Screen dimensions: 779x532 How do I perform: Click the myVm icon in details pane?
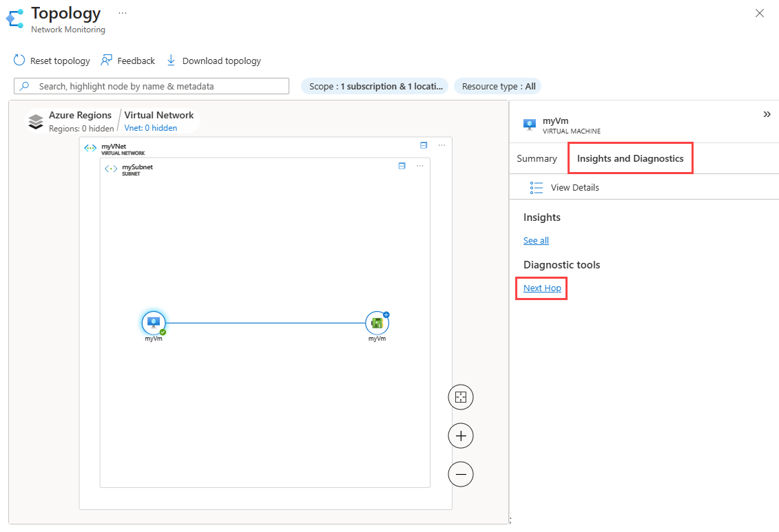pos(530,125)
